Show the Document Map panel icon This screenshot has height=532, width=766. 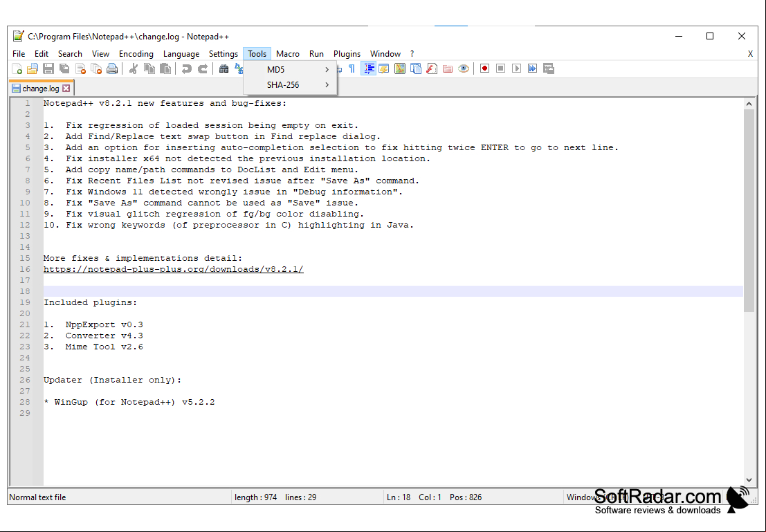400,69
